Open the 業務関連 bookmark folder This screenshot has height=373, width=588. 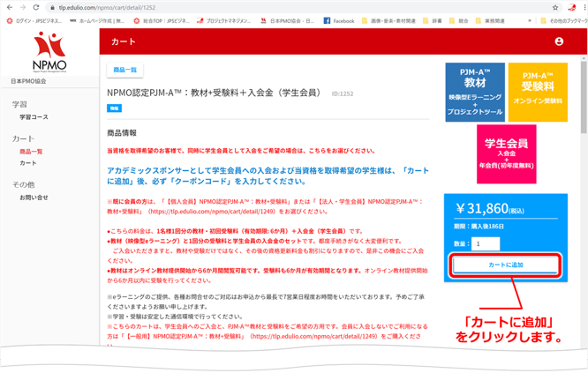click(x=490, y=21)
